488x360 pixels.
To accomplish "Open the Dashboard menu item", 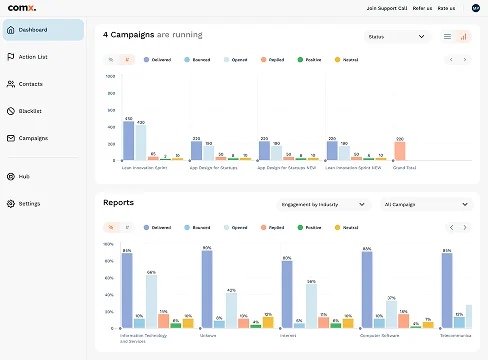I will click(43, 30).
